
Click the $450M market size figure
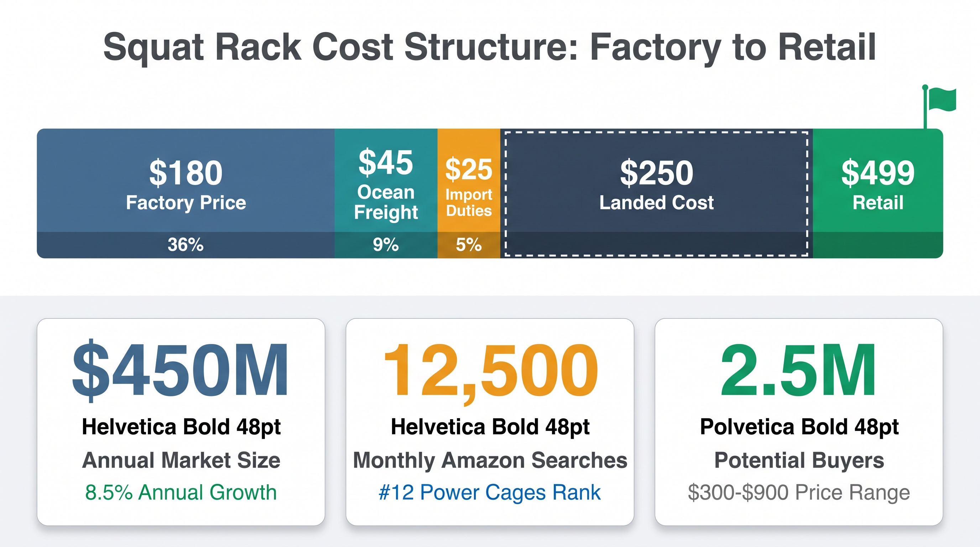(x=180, y=370)
